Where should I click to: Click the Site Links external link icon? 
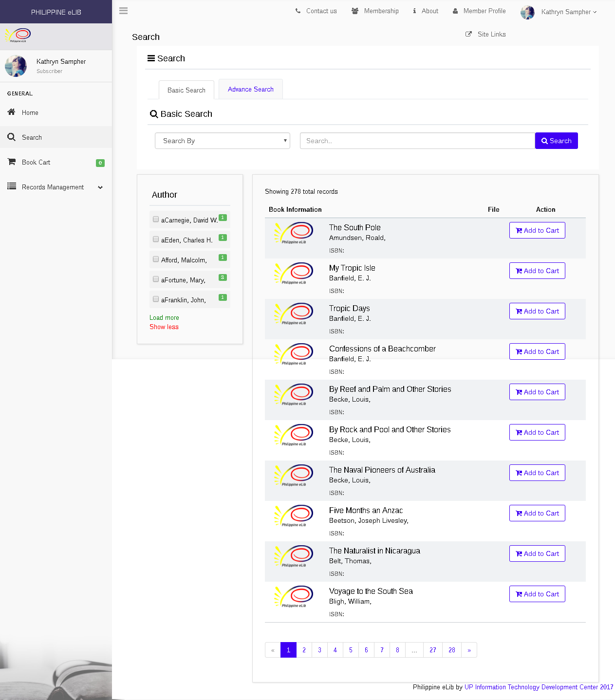(468, 34)
